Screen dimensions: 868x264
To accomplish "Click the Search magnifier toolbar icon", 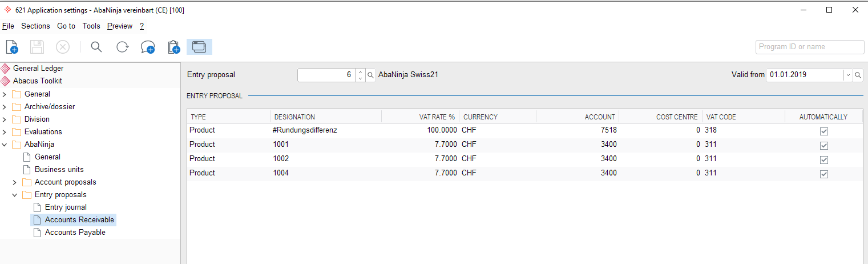I will (96, 47).
